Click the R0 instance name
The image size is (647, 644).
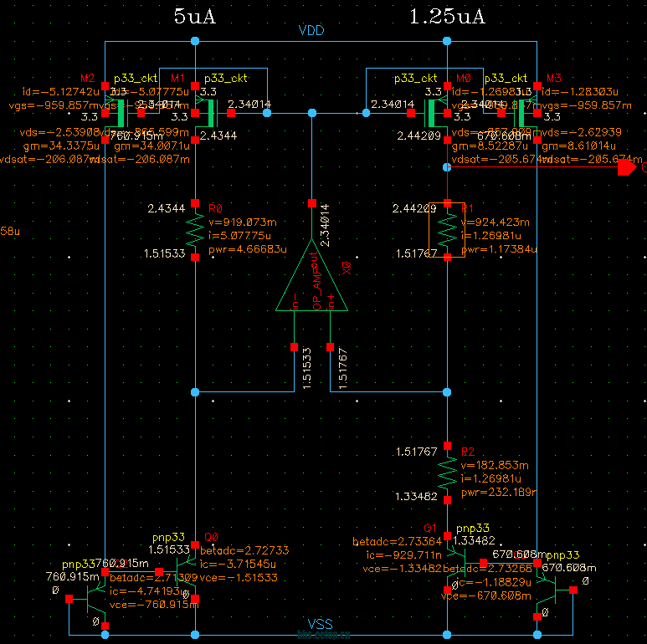[x=215, y=208]
